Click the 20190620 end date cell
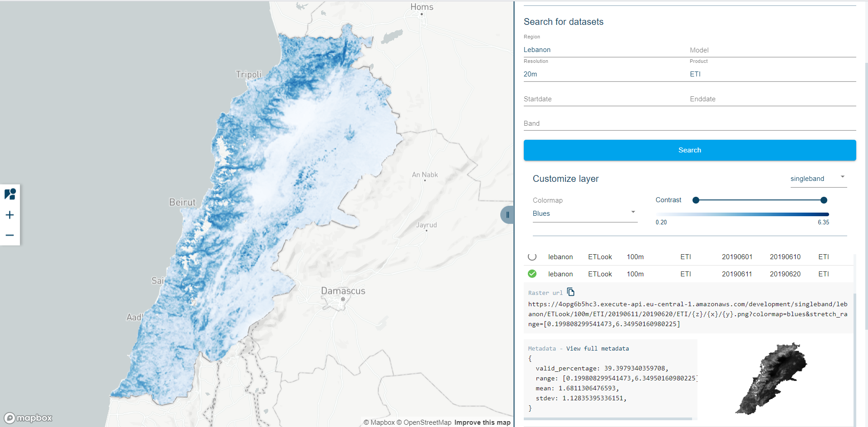The width and height of the screenshot is (868, 427). [785, 274]
